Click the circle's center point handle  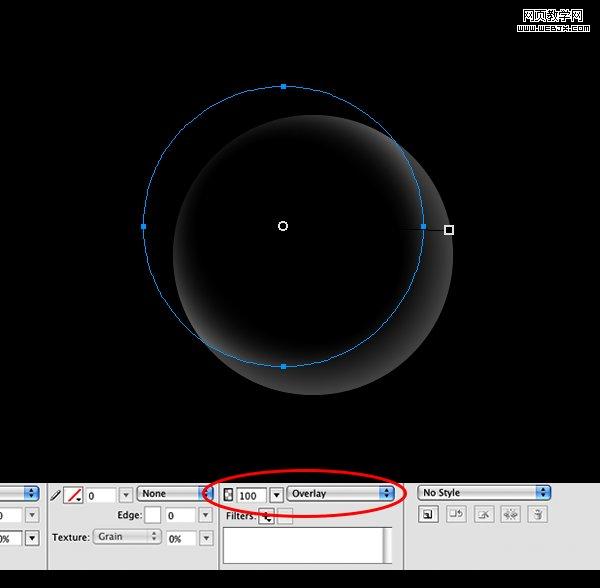click(x=283, y=226)
